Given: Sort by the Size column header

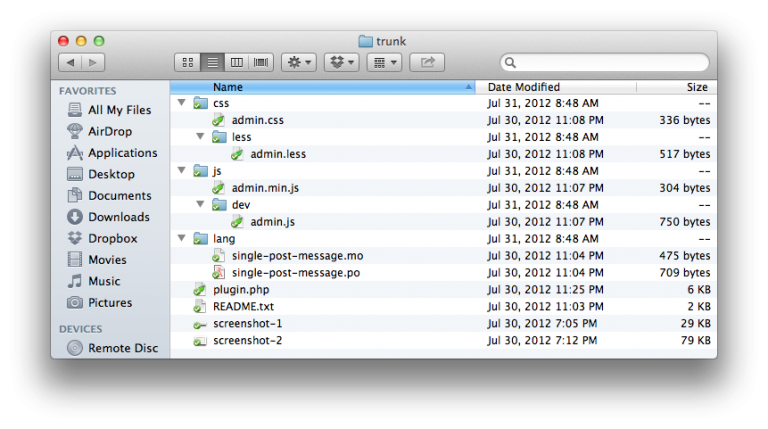Looking at the screenshot, I should pyautogui.click(x=676, y=87).
